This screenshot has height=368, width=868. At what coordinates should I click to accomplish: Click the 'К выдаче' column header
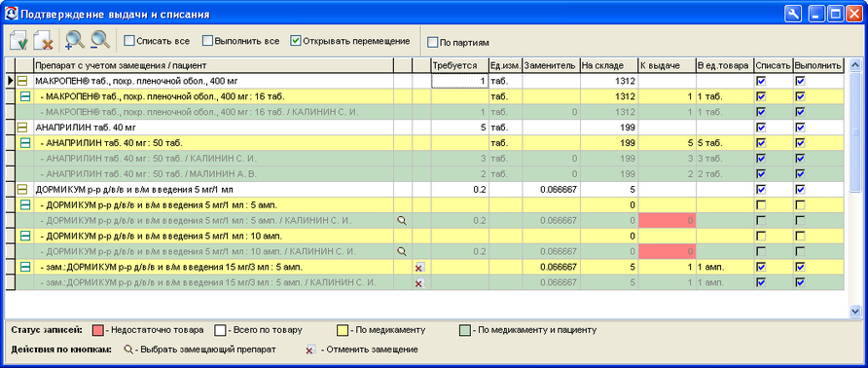[x=667, y=65]
